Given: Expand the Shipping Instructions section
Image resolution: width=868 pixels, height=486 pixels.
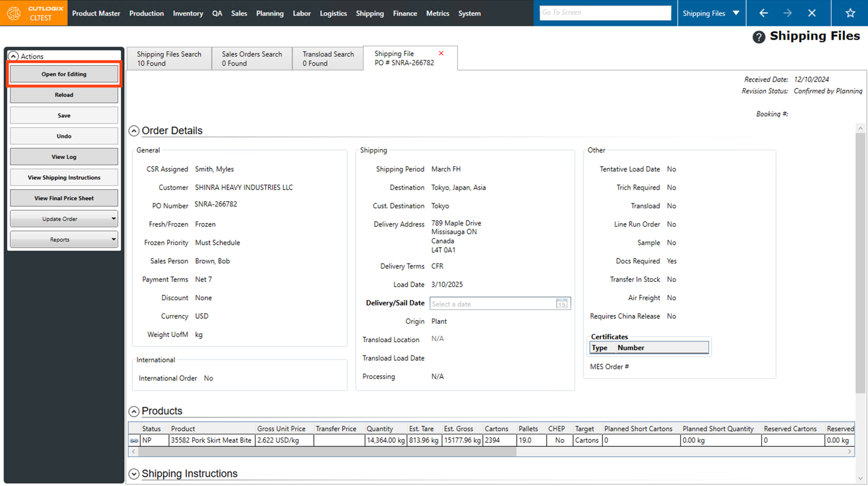Looking at the screenshot, I should point(134,474).
